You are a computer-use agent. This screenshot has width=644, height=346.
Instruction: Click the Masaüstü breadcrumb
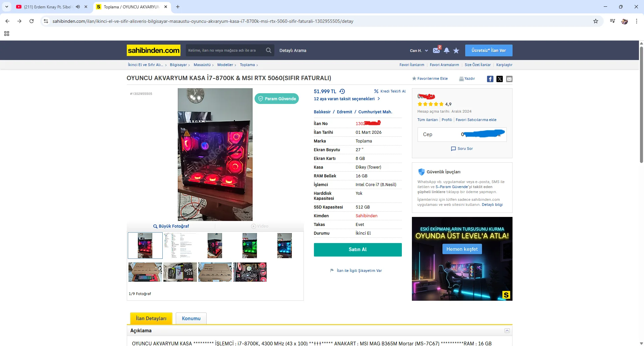coord(202,65)
